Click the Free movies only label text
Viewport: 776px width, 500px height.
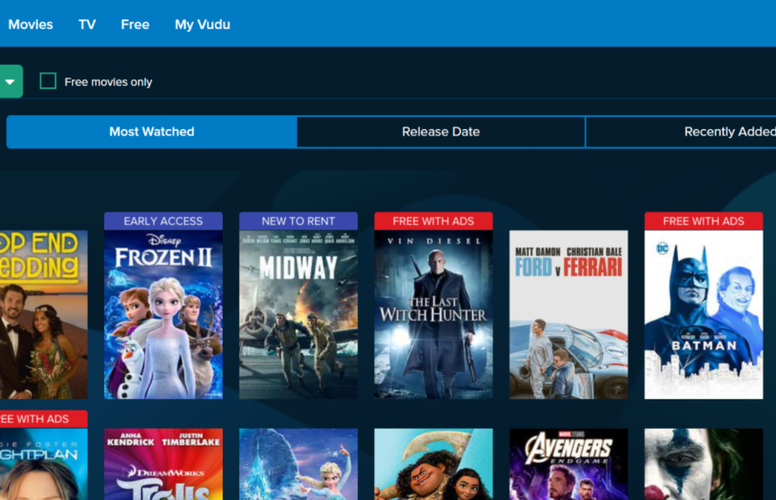(108, 82)
